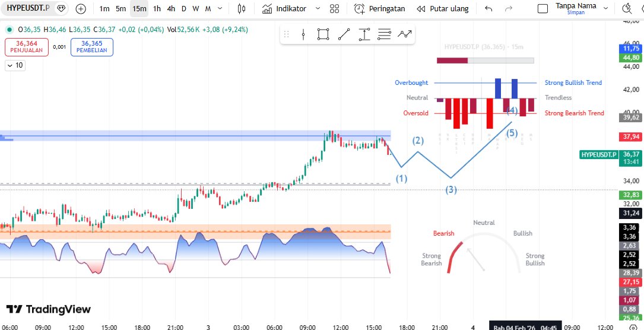Click the Elliott wave label (2)
This screenshot has width=644, height=330.
click(x=418, y=141)
